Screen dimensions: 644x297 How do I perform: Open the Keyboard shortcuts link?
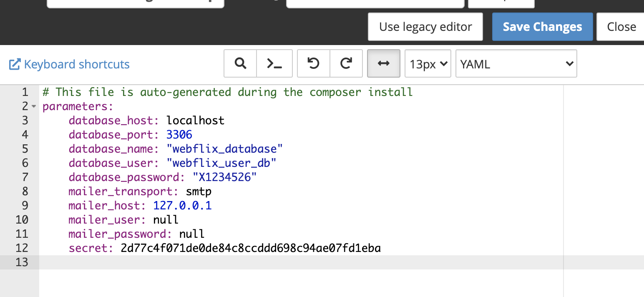pos(77,64)
